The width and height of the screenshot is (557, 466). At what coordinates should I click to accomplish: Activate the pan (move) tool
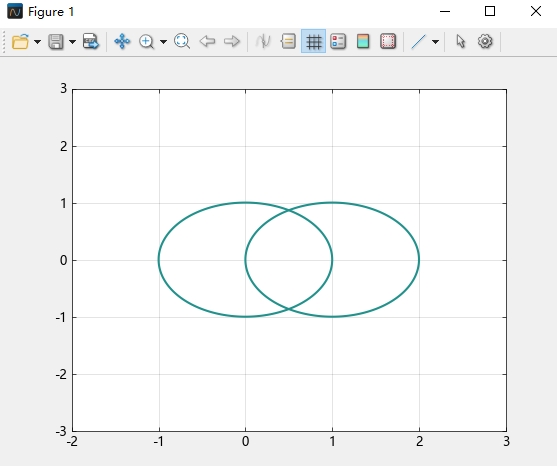point(122,42)
